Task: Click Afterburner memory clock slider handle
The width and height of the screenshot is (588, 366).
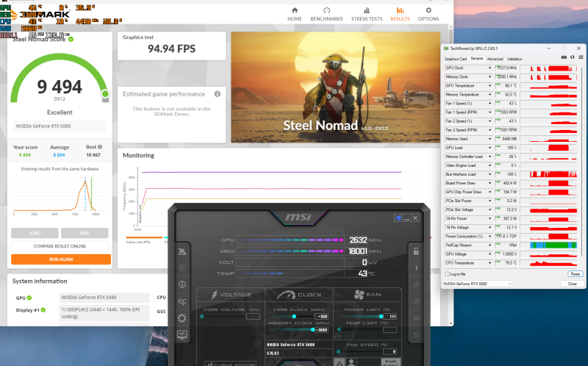Action: click(313, 330)
